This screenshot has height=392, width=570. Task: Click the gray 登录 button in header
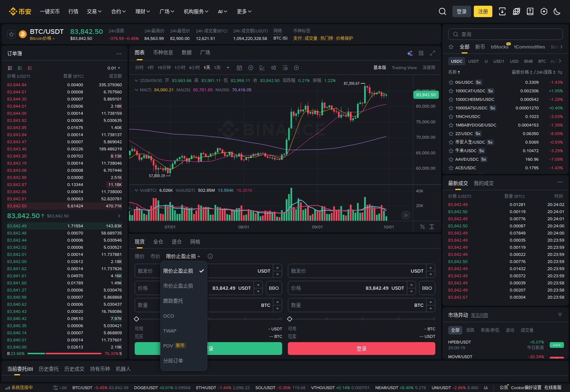point(462,12)
